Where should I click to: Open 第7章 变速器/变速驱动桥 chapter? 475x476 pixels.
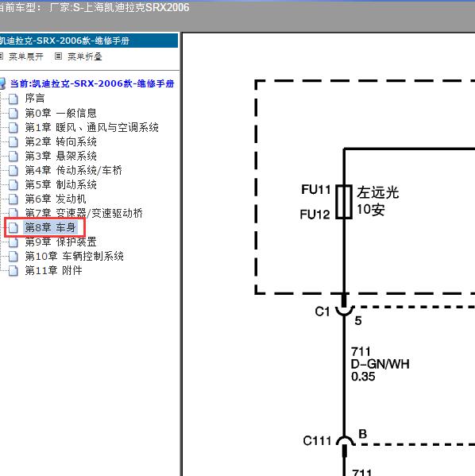pos(83,213)
